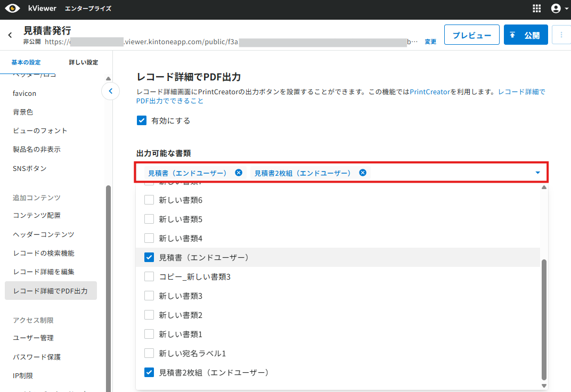
Task: Uncheck 見積書2枚組（エンドユーザー） in list
Action: [x=149, y=372]
